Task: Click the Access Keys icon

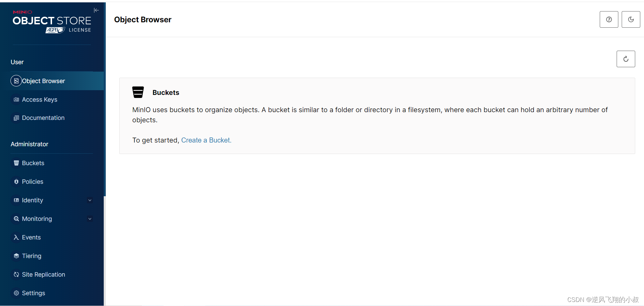Action: coord(16,100)
